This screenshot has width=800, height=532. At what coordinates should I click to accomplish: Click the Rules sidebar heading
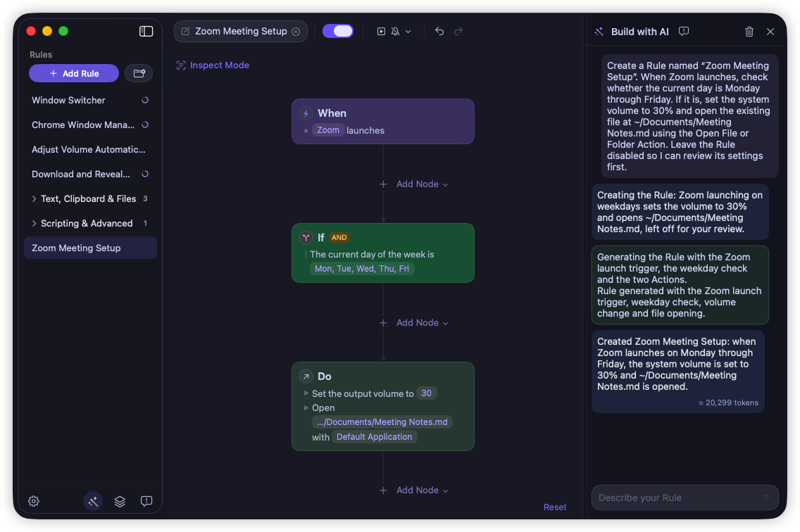coord(41,55)
